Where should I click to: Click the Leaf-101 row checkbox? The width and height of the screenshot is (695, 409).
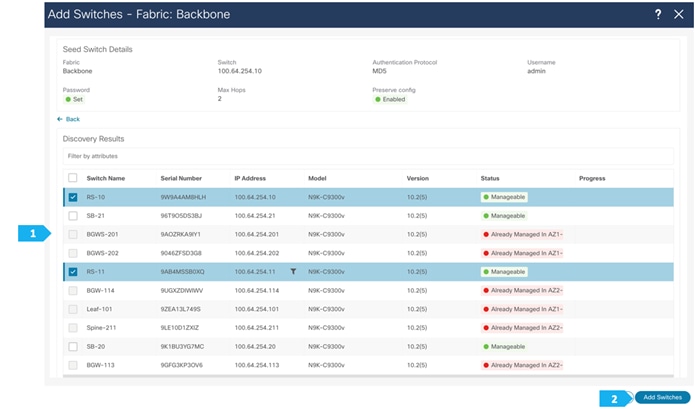73,309
